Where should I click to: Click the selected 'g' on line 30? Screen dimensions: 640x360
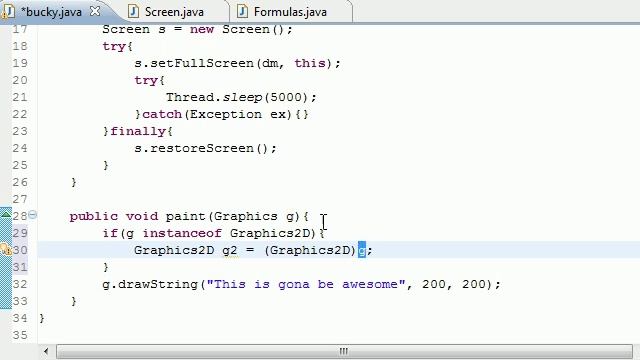[x=362, y=250]
